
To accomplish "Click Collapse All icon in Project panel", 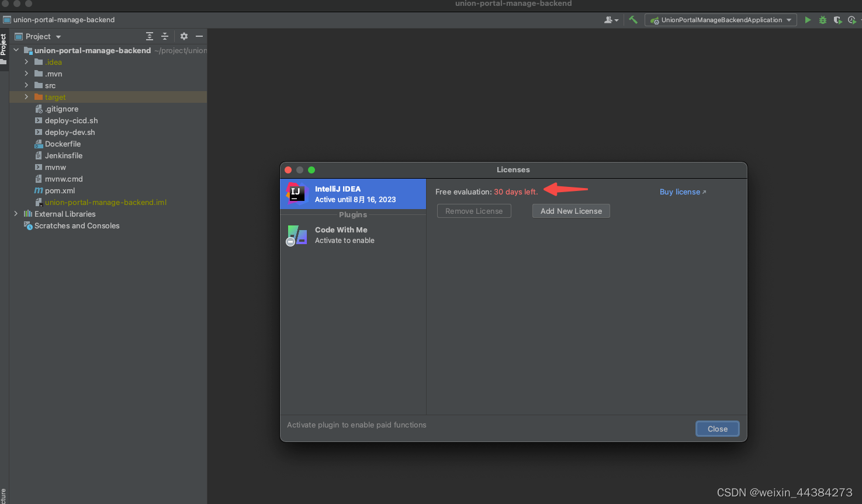I will (165, 36).
